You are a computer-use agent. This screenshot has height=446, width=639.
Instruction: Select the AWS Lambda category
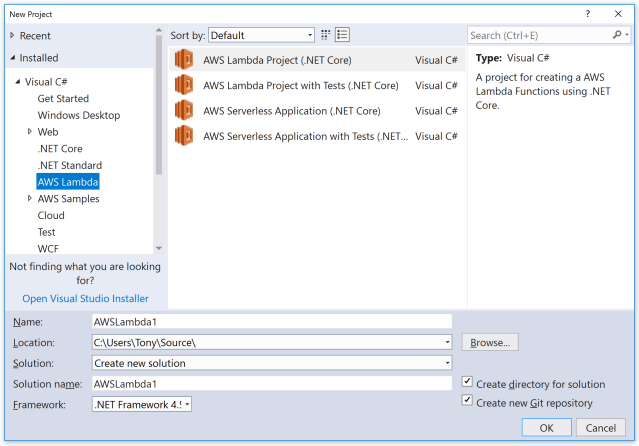[x=68, y=182]
